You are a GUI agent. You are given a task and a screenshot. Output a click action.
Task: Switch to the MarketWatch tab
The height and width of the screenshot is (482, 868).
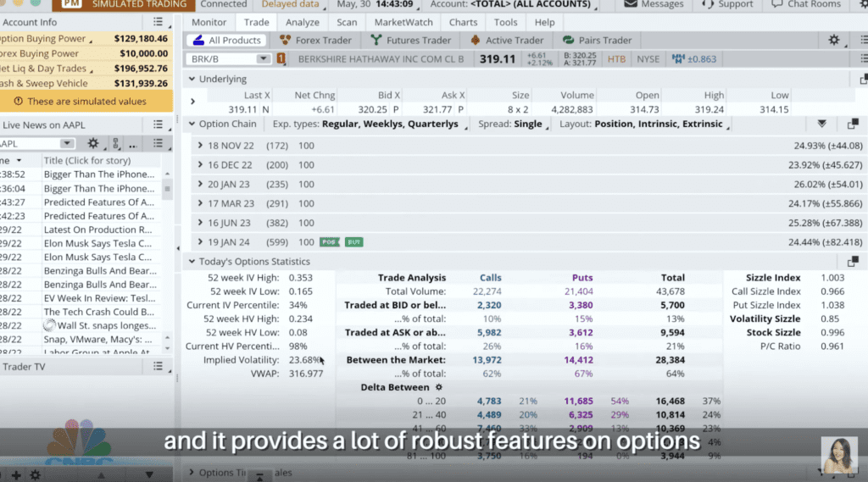click(x=403, y=22)
